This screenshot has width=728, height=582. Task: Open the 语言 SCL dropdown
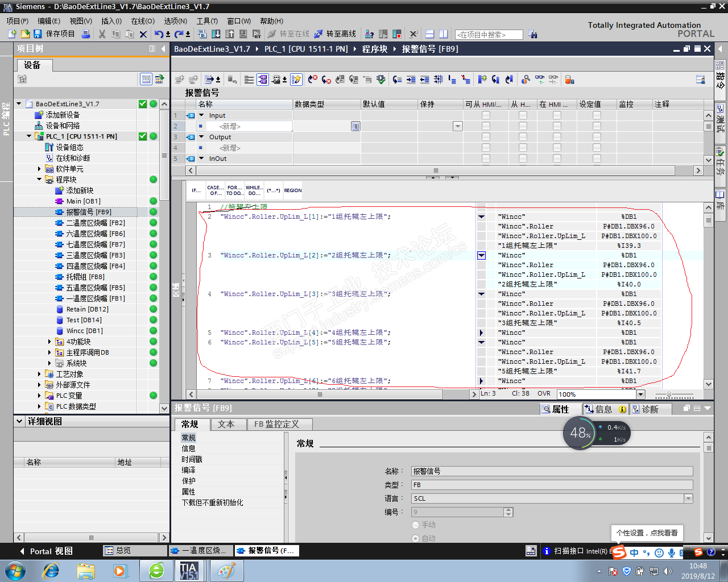(x=688, y=498)
